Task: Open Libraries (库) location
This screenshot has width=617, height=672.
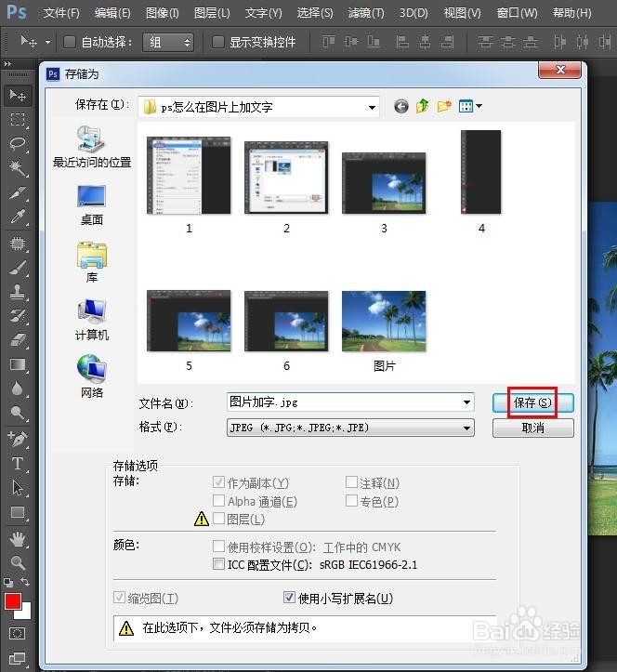Action: click(92, 262)
